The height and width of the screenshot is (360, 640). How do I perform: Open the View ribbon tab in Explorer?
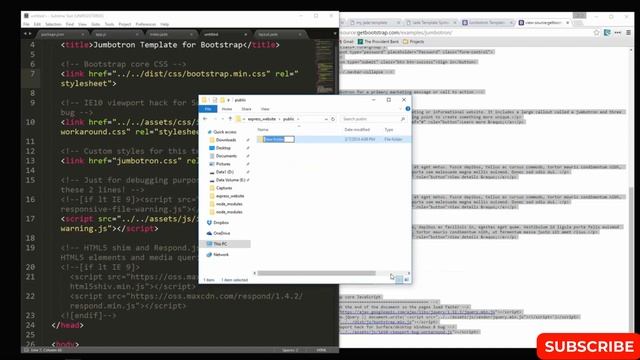tap(265, 109)
